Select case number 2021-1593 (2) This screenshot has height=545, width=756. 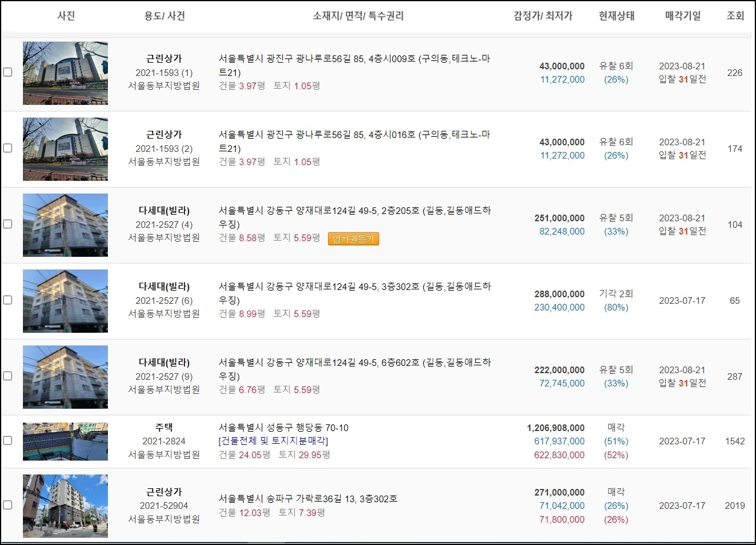(x=164, y=149)
